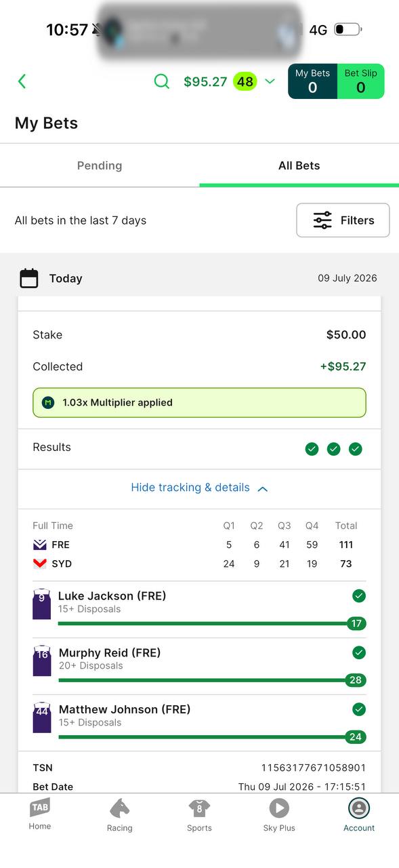Open the Bet Slip button

[x=360, y=81]
